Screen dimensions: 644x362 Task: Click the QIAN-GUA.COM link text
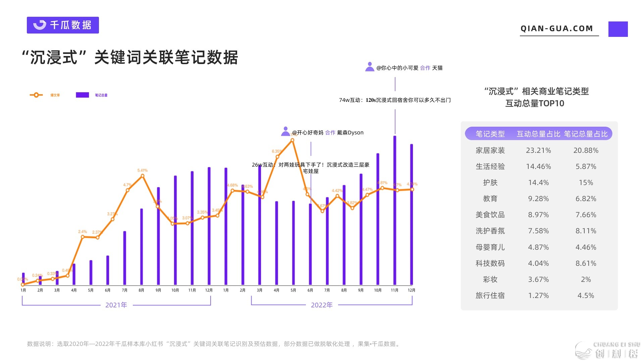point(557,28)
